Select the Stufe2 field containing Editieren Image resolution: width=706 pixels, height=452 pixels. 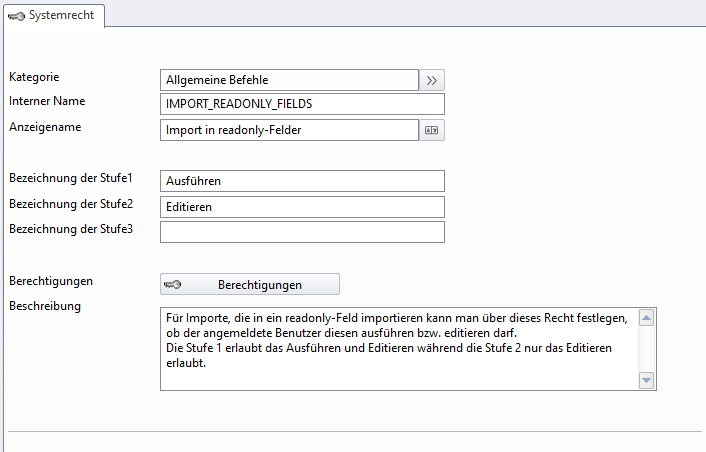coord(302,207)
